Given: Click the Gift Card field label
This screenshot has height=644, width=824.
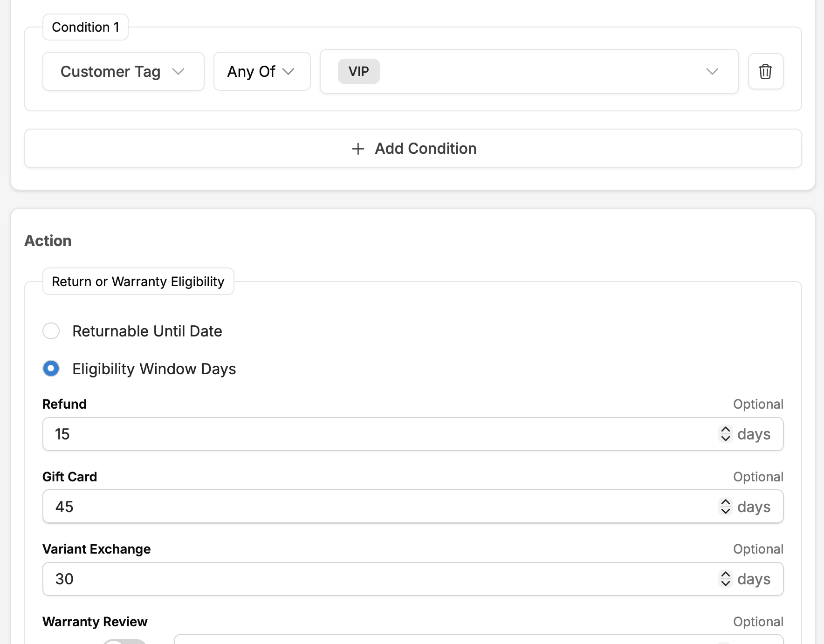Looking at the screenshot, I should click(70, 477).
